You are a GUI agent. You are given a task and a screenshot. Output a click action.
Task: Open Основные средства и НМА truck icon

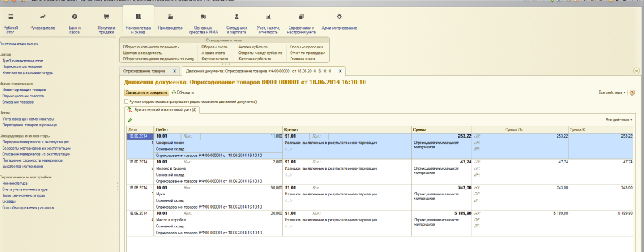click(203, 17)
